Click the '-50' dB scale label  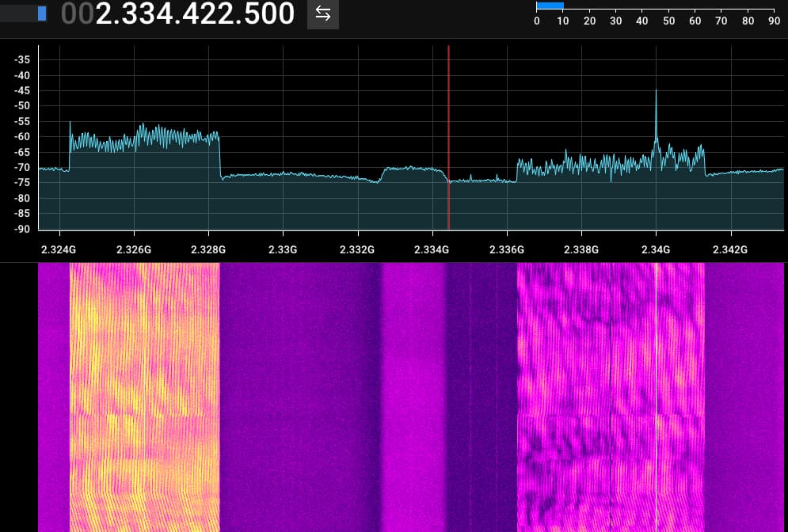pos(22,106)
